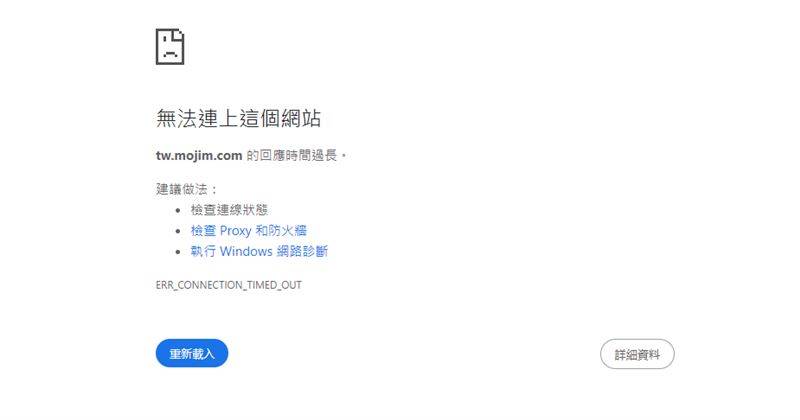The image size is (800, 420).
Task: Click the bullet before the Proxy link
Action: tap(178, 231)
